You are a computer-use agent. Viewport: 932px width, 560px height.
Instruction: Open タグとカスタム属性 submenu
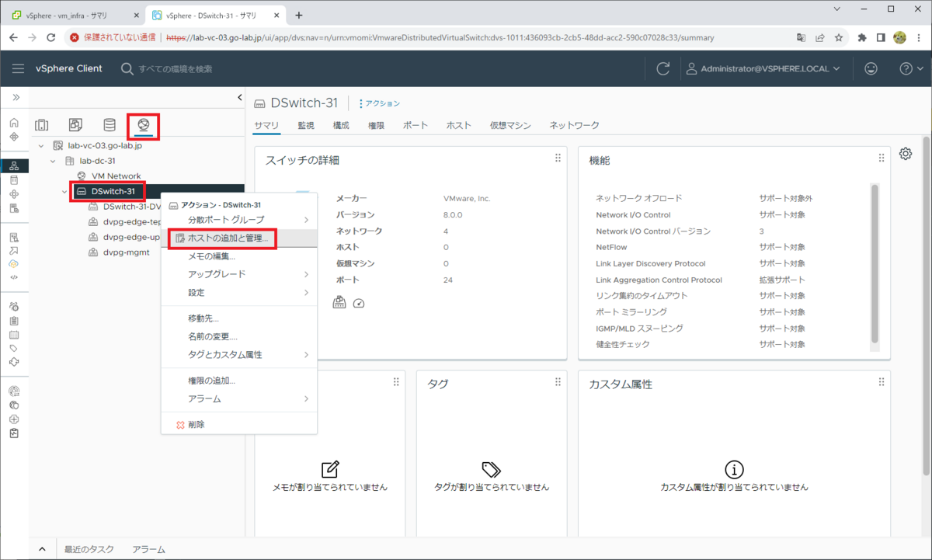pyautogui.click(x=239, y=355)
